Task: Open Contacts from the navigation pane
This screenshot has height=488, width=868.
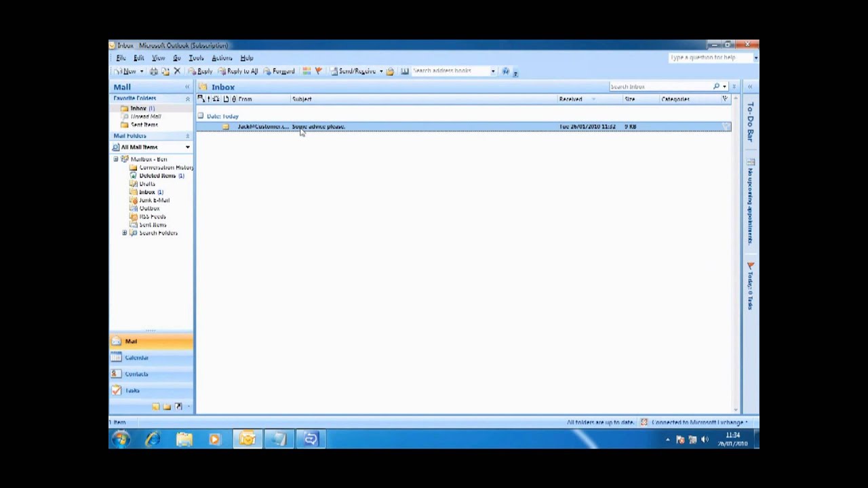Action: [x=136, y=373]
